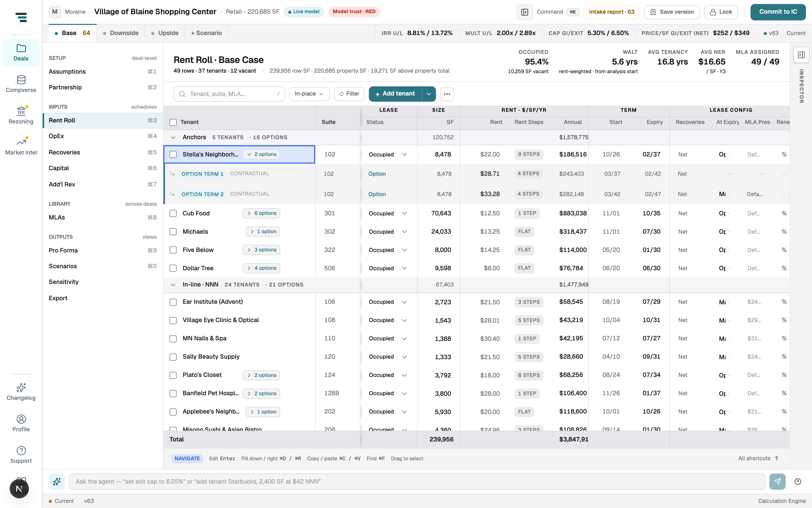Open Pro Forma output view
Image resolution: width=812 pixels, height=508 pixels.
click(103, 250)
